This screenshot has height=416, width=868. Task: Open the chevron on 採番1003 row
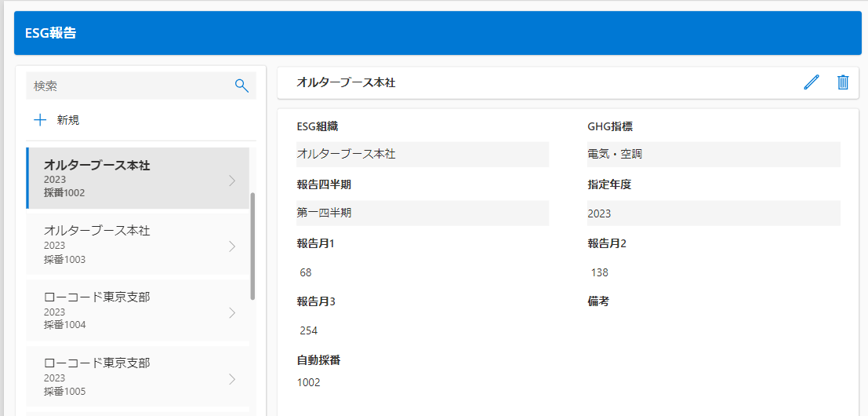pos(232,246)
